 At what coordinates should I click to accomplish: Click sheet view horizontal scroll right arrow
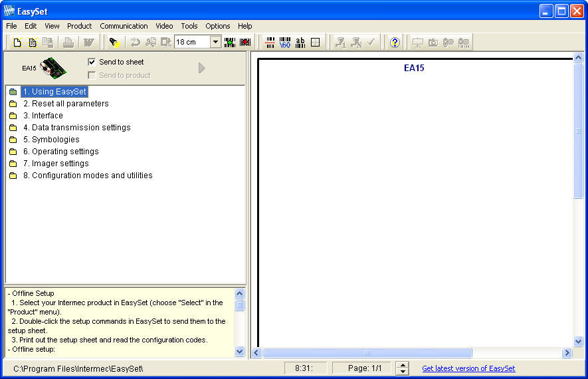click(567, 352)
